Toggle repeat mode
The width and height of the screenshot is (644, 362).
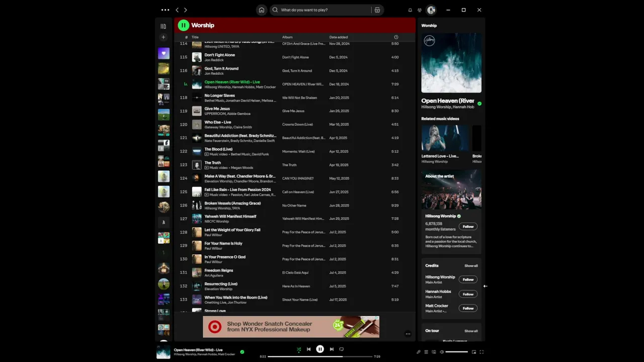342,349
